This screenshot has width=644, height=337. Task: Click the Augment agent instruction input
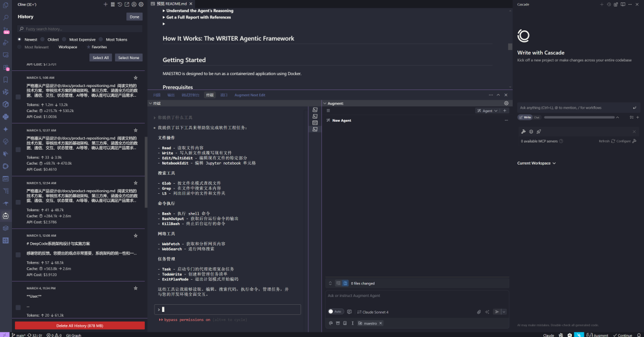pyautogui.click(x=417, y=296)
